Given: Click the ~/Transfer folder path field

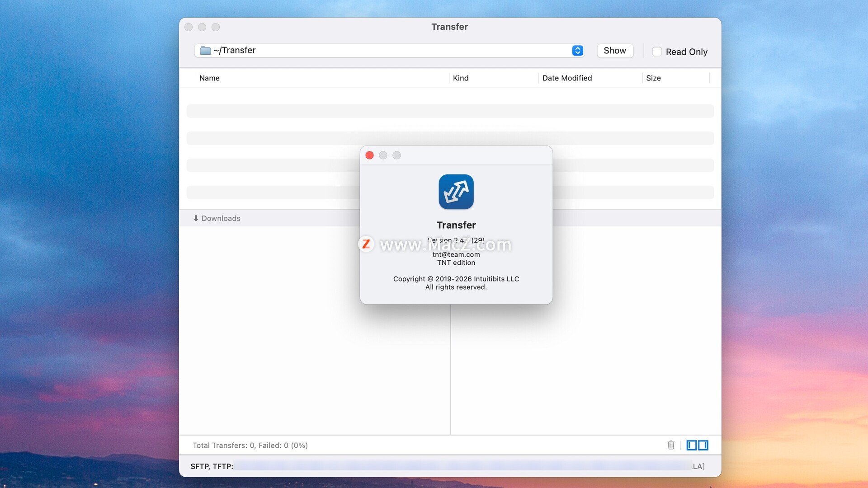Looking at the screenshot, I should (384, 51).
